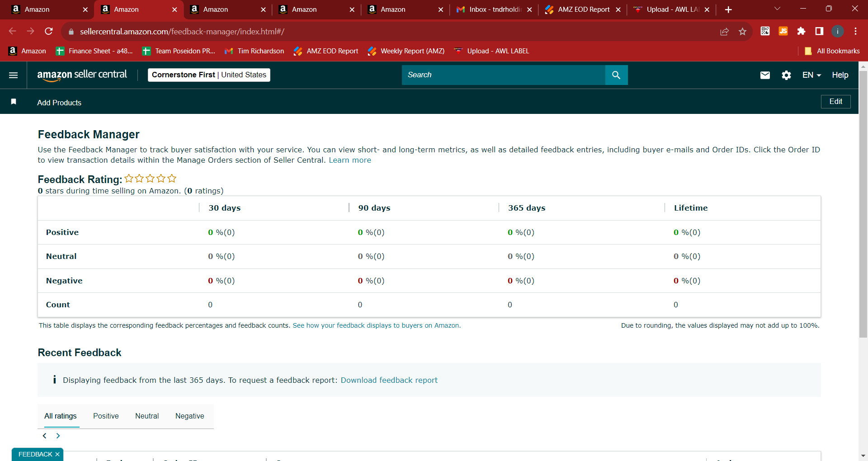Open the Download feedback report link
The height and width of the screenshot is (461, 868).
[x=389, y=380]
